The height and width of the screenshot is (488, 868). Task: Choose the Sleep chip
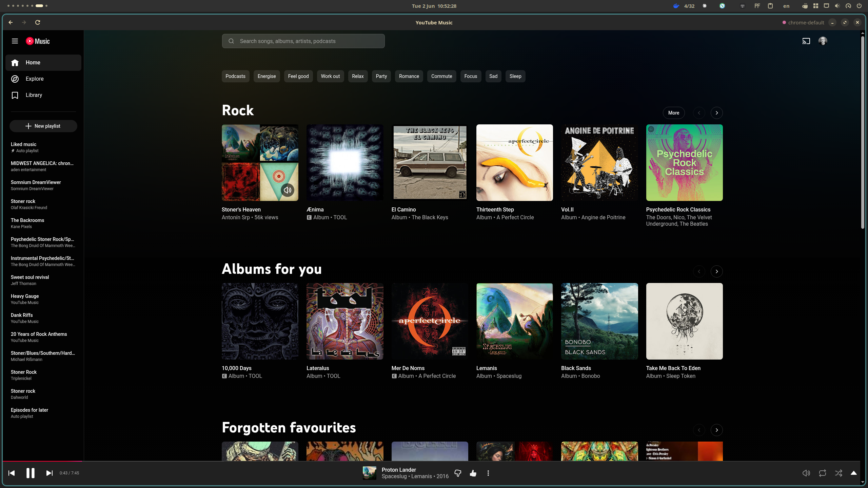point(515,76)
